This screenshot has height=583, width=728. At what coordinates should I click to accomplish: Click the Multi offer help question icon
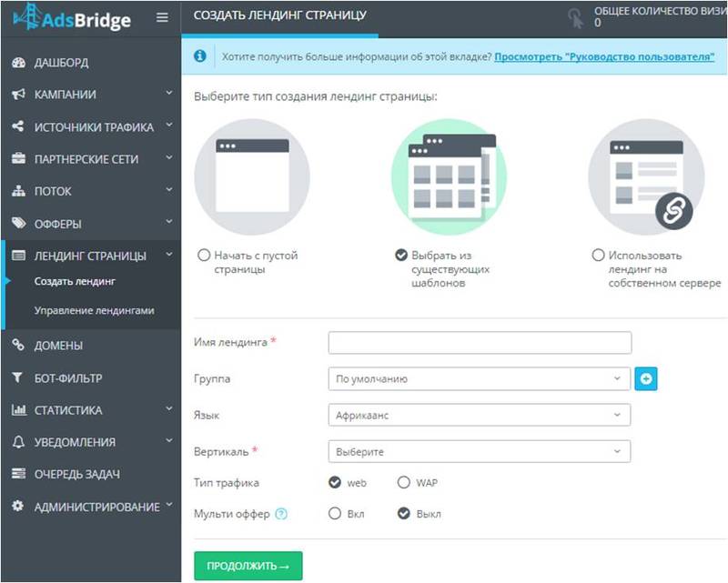tap(281, 514)
